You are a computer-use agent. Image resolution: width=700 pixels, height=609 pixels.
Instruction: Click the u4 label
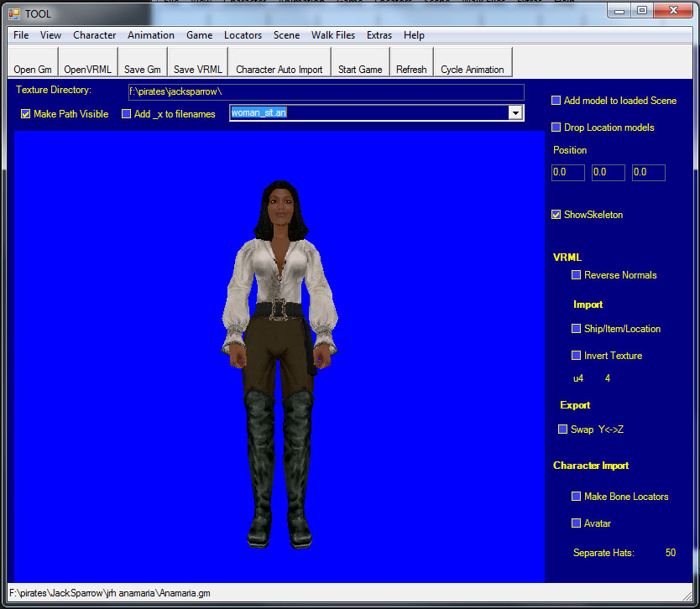[578, 378]
